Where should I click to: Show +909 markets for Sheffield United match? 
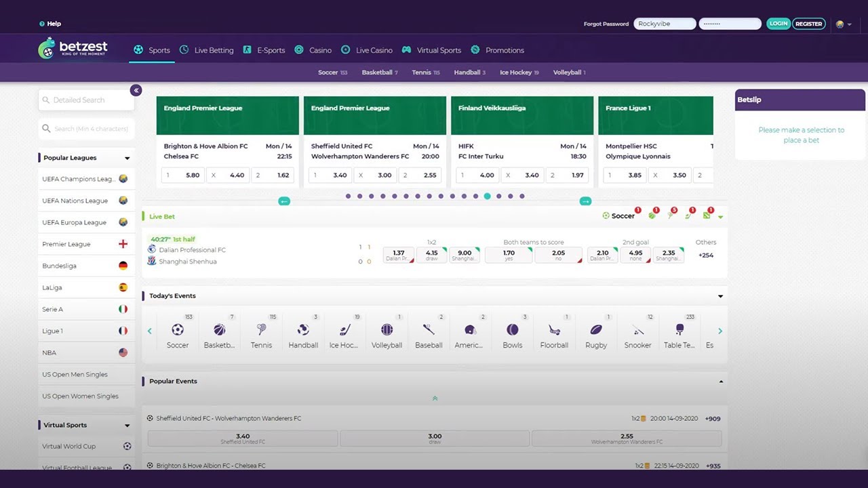(713, 419)
